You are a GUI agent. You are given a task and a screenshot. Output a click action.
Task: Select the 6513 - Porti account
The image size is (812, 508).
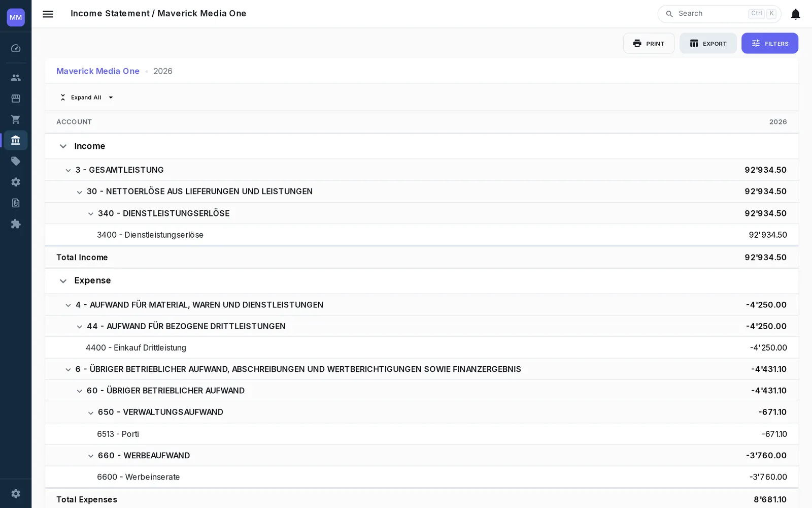click(x=118, y=434)
